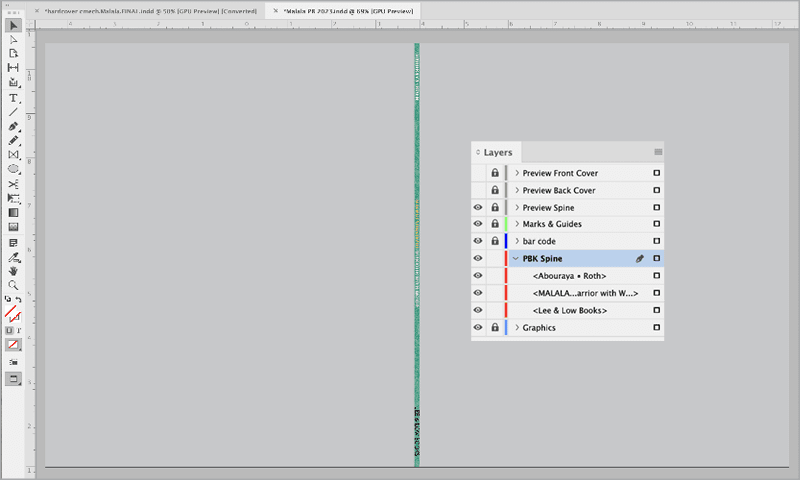The width and height of the screenshot is (800, 480).
Task: Click pen icon on PBK Spine layer
Action: click(640, 259)
